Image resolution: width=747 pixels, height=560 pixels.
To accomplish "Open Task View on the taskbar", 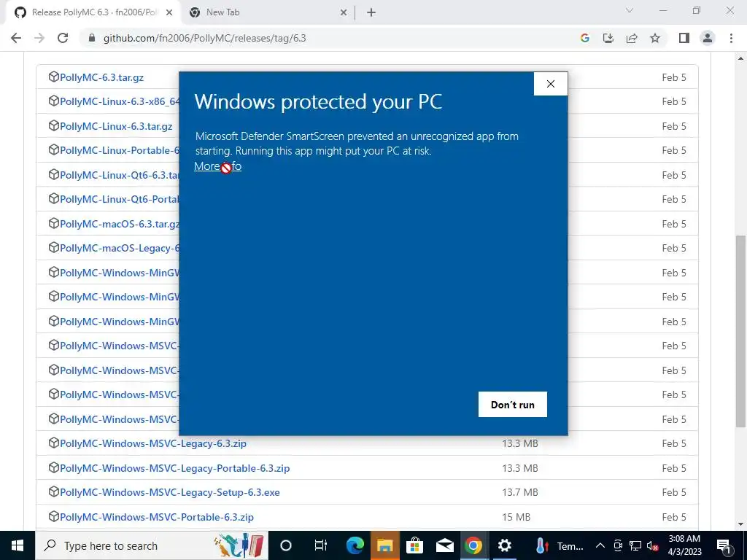I will [321, 545].
